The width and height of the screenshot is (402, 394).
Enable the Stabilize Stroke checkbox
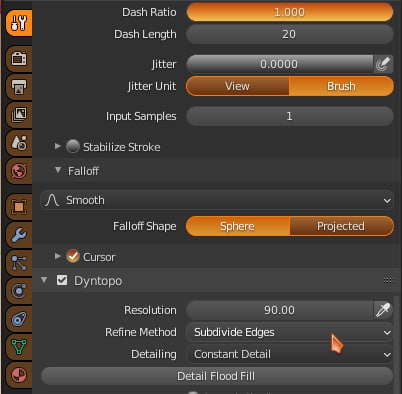73,147
